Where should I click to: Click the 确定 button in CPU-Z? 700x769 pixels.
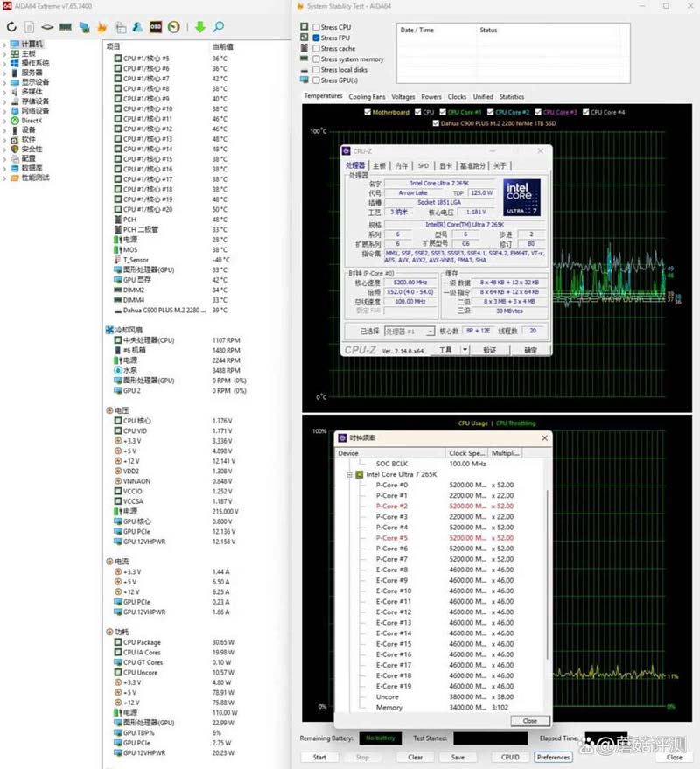pyautogui.click(x=531, y=350)
